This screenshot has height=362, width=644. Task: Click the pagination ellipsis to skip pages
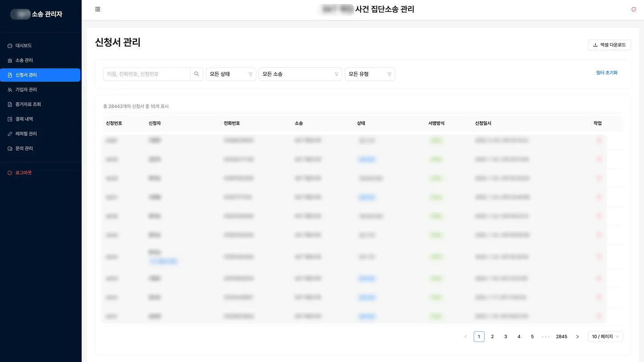(546, 337)
